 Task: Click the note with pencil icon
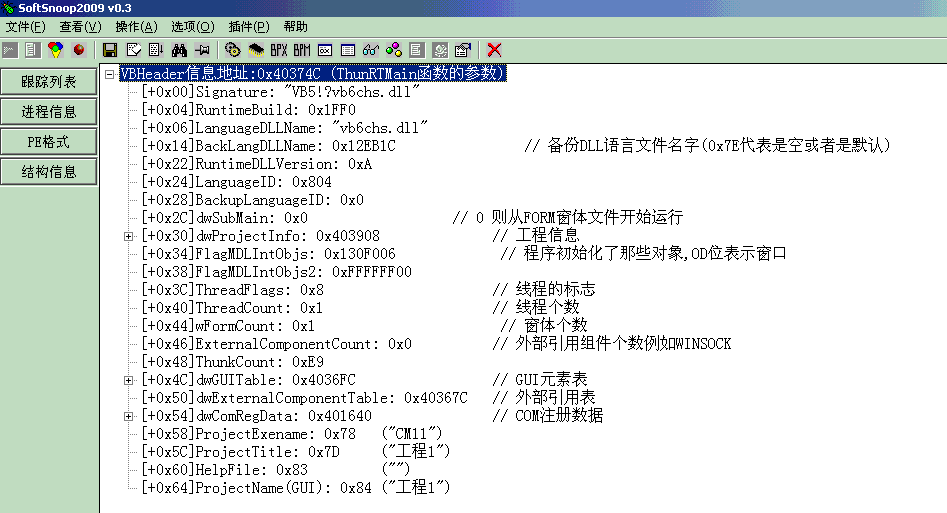click(x=133, y=50)
